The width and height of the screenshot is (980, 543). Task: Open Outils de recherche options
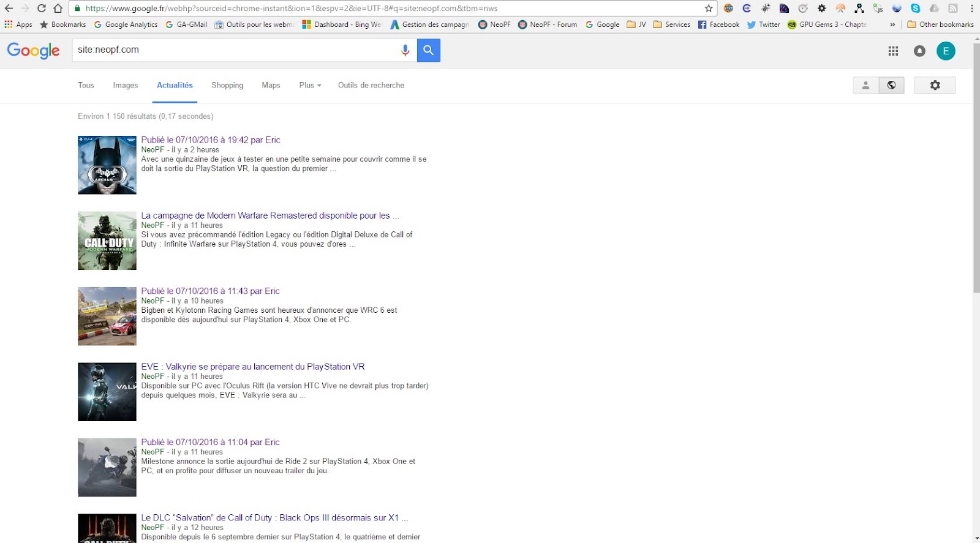(371, 85)
